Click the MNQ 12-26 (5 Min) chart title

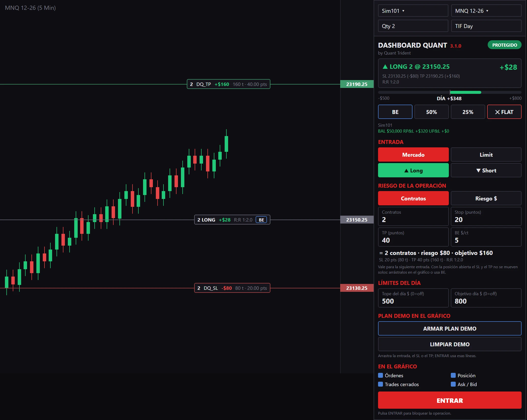(x=30, y=8)
